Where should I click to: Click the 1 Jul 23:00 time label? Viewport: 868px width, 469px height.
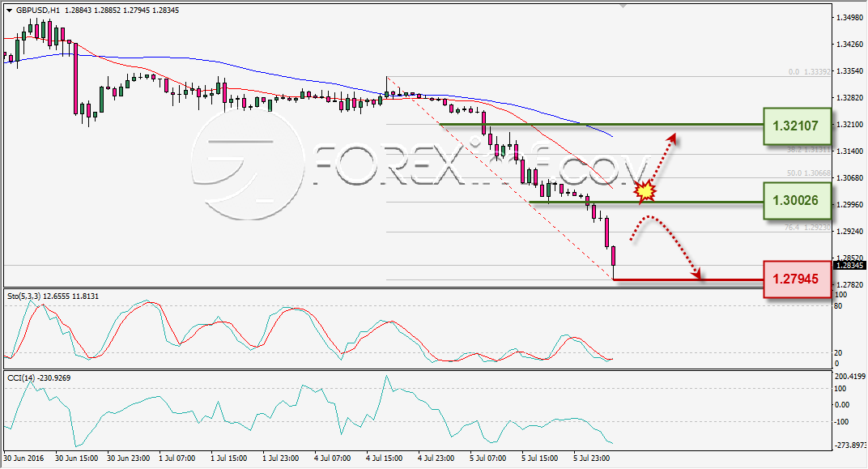pyautogui.click(x=281, y=458)
